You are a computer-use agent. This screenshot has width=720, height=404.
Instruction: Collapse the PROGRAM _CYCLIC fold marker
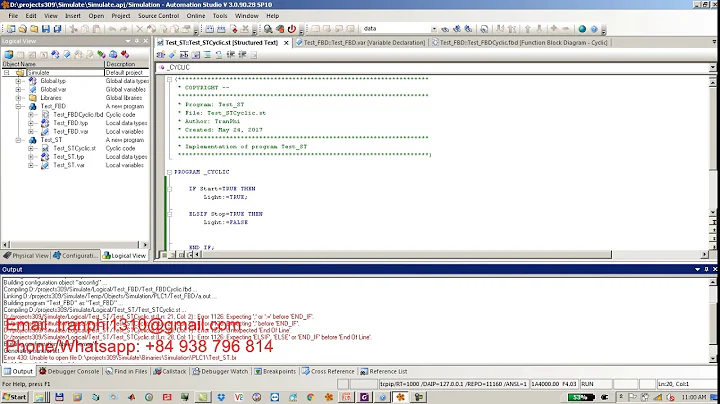169,172
